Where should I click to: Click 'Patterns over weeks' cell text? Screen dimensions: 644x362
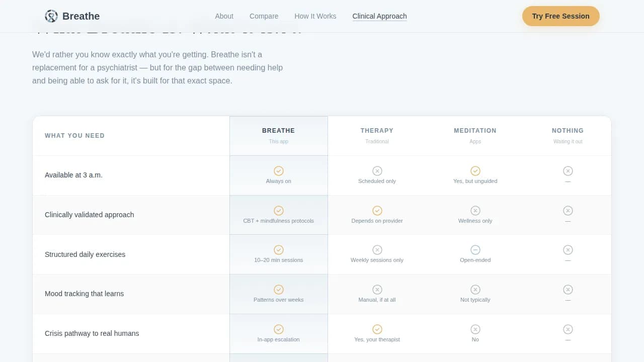point(279,300)
